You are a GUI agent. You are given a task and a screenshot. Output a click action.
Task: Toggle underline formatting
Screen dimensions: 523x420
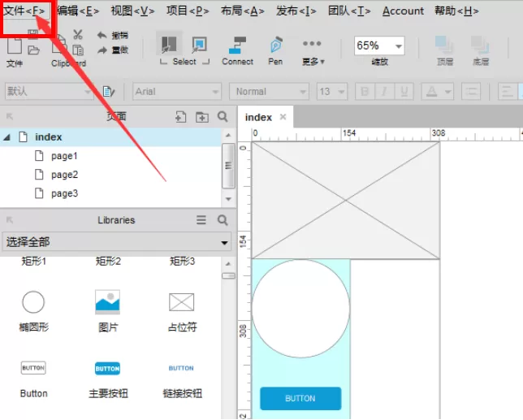[404, 92]
